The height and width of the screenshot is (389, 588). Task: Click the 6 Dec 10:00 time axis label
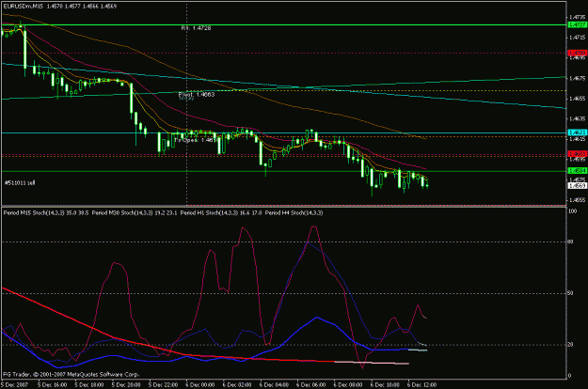(x=385, y=384)
